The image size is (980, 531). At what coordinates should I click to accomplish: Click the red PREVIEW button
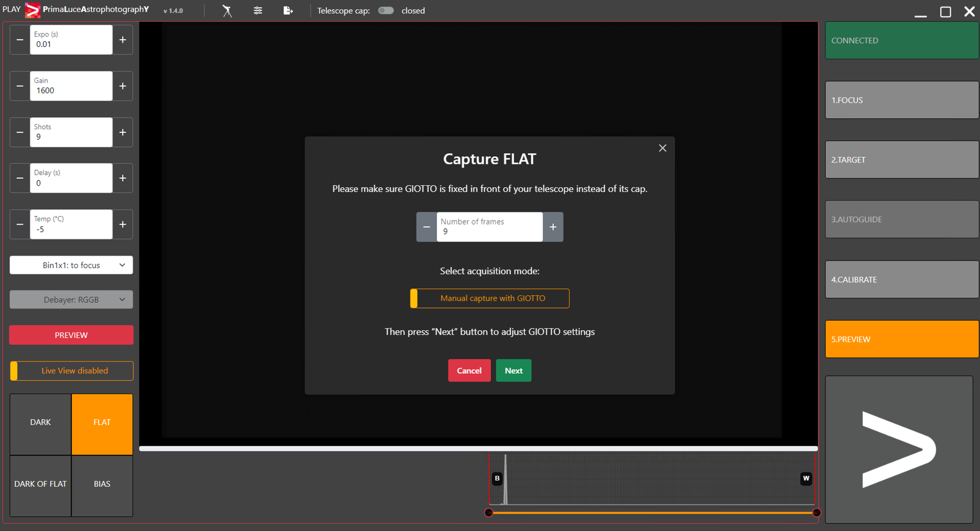click(71, 335)
